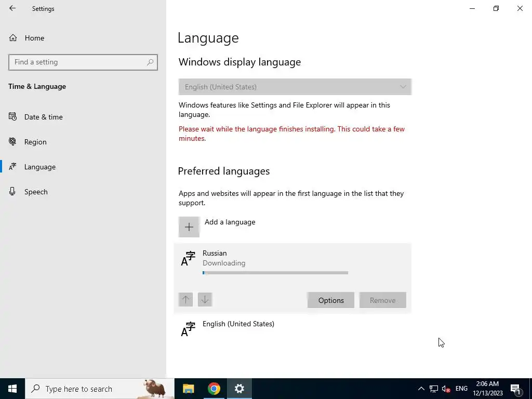Click the network icon in system tray
The width and height of the screenshot is (532, 399).
click(x=434, y=389)
